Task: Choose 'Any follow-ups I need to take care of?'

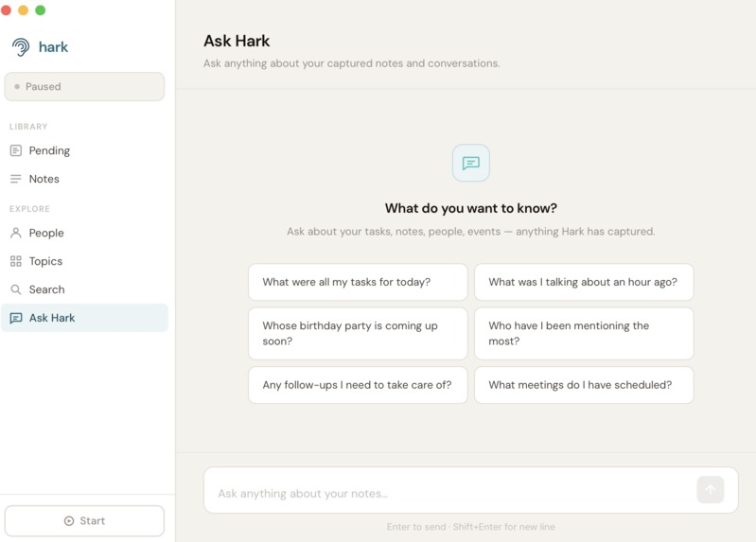Action: [358, 385]
